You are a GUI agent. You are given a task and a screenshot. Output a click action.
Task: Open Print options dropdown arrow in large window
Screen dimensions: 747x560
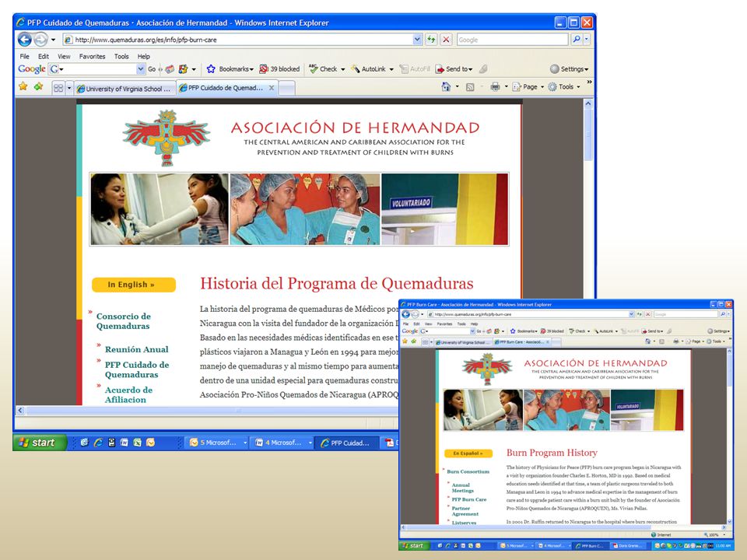click(x=506, y=86)
